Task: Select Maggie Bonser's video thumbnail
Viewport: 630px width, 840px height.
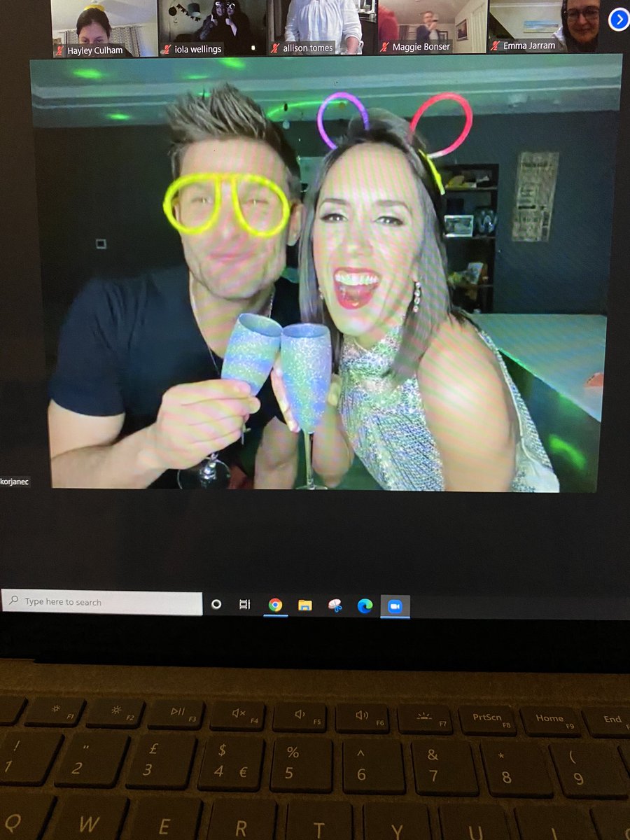Action: (x=431, y=26)
